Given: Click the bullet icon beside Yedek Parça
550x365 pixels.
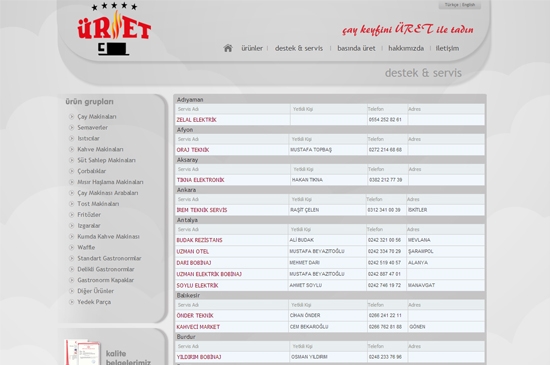Looking at the screenshot, I should click(x=71, y=302).
